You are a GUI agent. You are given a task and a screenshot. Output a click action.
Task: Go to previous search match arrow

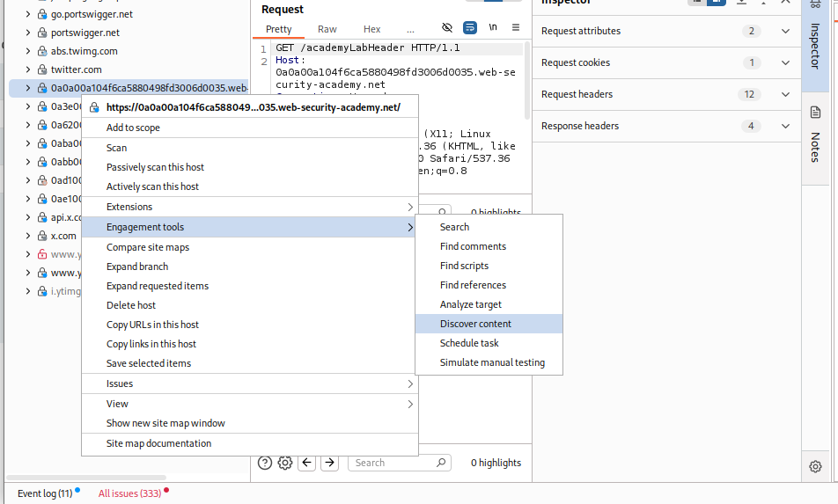coord(307,463)
